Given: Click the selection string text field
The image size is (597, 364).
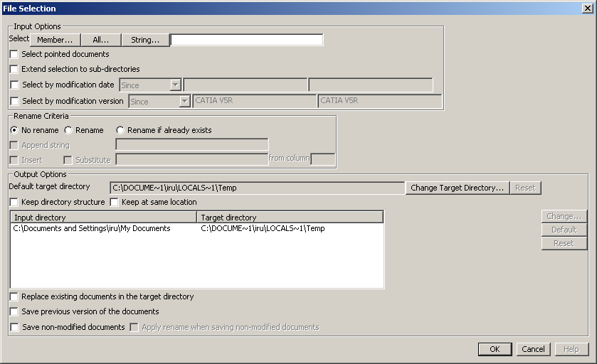Looking at the screenshot, I should point(246,40).
